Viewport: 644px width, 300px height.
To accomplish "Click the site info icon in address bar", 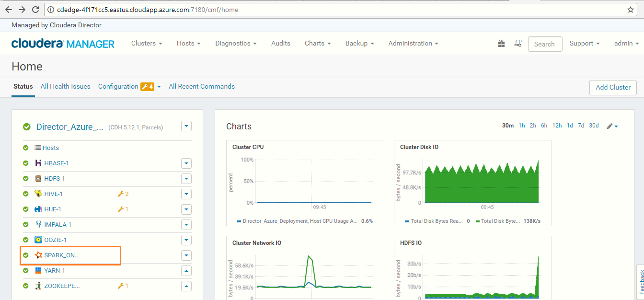I will tap(51, 10).
